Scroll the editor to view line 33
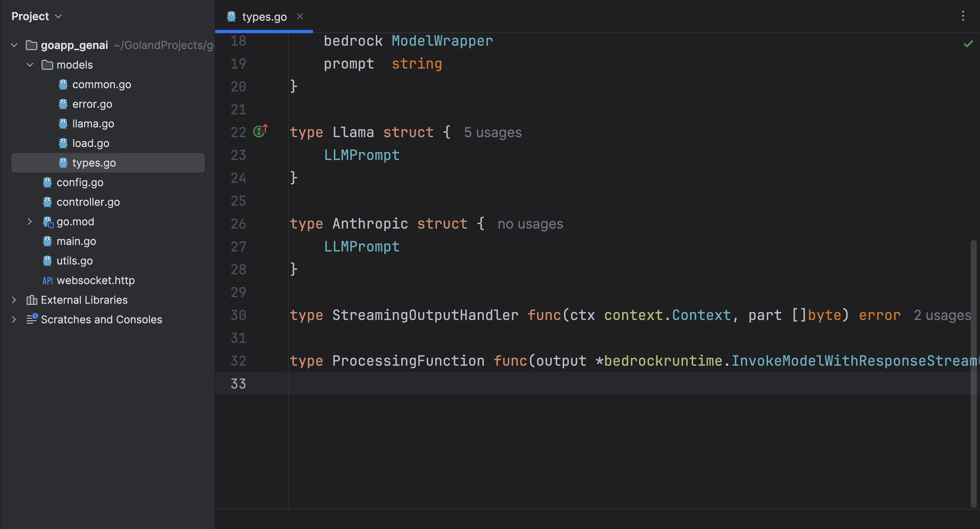 point(238,383)
